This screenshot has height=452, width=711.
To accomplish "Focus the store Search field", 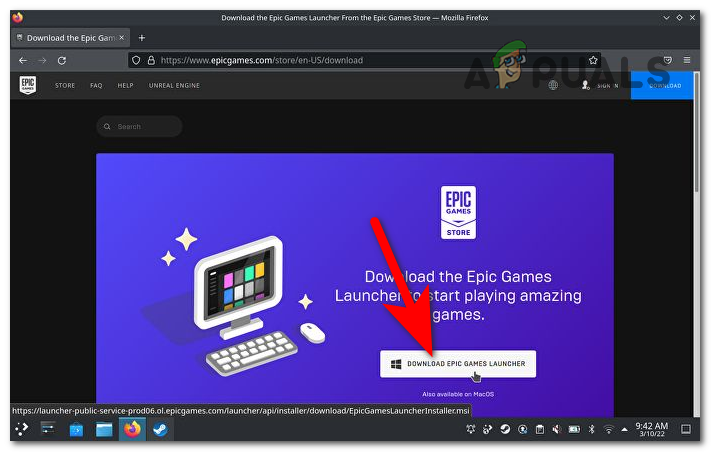I will (140, 126).
